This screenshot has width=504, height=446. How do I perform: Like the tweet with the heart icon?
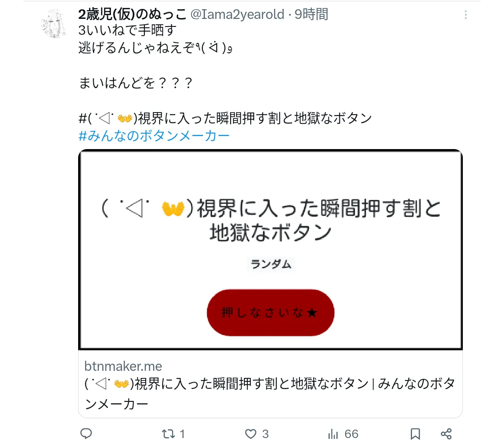(251, 434)
